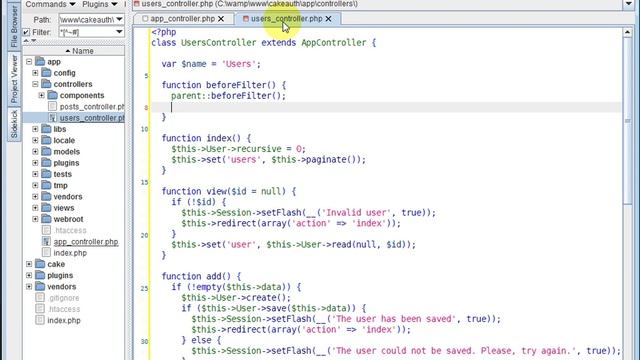Expand the tmp folder
Viewport: 640px width, 360px height.
coord(35,185)
